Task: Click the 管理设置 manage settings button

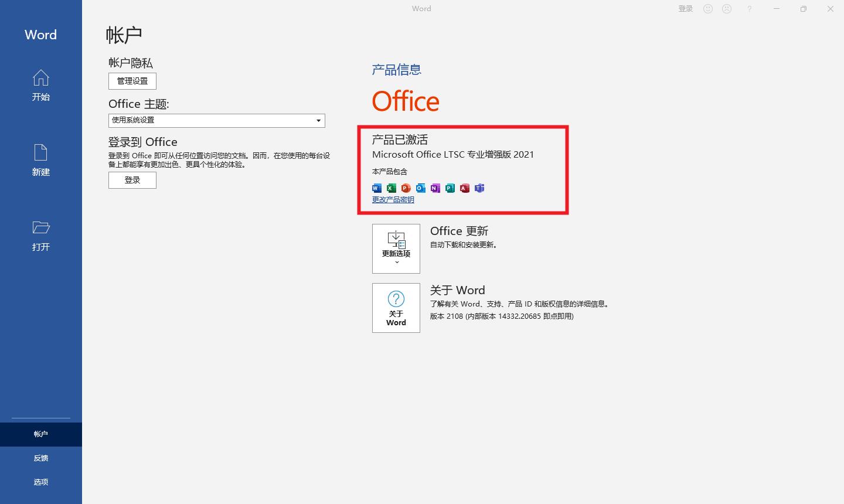Action: point(132,81)
